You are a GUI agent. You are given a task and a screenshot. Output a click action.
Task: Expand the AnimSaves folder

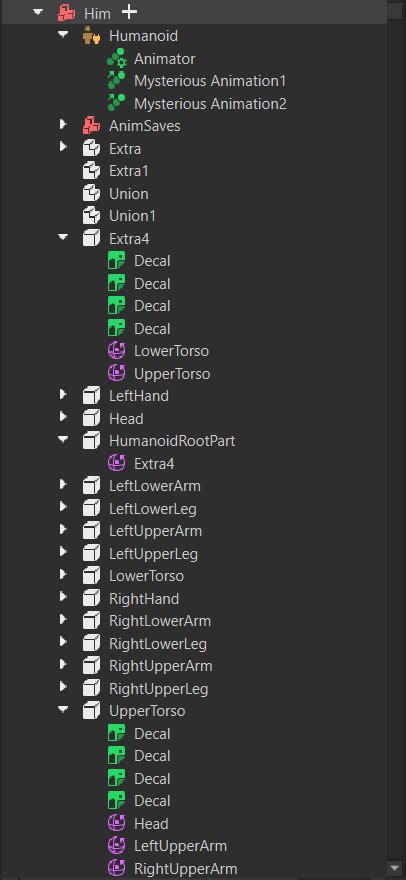point(63,124)
